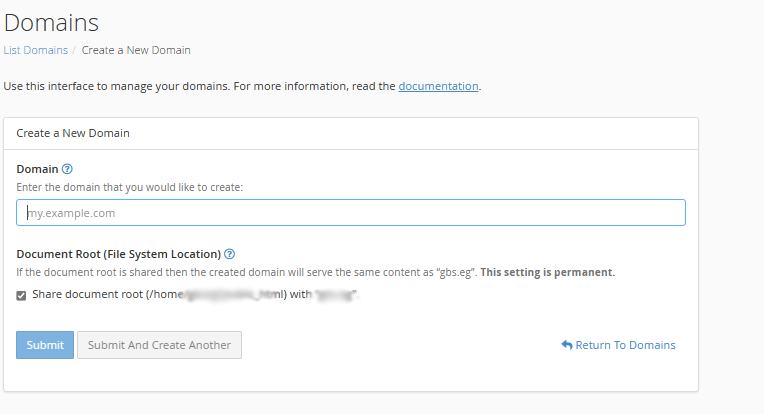Click the Create a New Domain panel header
The image size is (764, 414).
(x=73, y=133)
